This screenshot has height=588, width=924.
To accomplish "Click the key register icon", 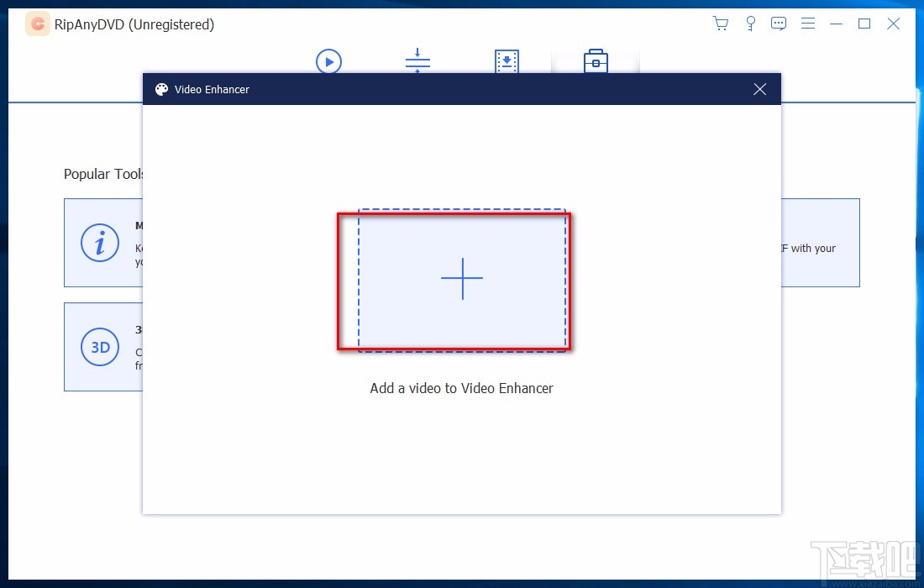I will 750,24.
